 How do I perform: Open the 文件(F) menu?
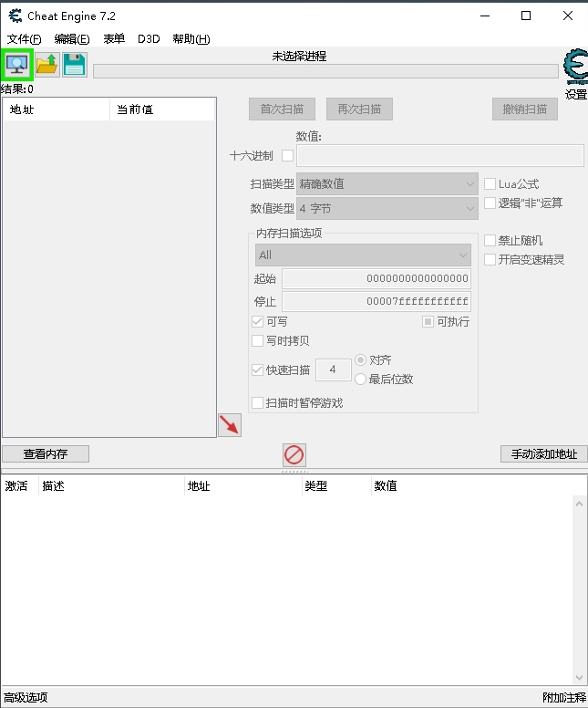point(25,39)
